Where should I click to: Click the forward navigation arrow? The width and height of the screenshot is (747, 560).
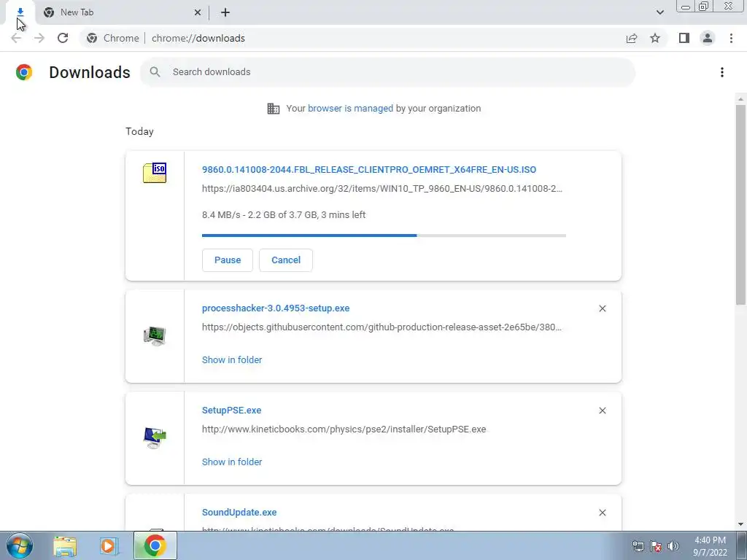point(39,38)
